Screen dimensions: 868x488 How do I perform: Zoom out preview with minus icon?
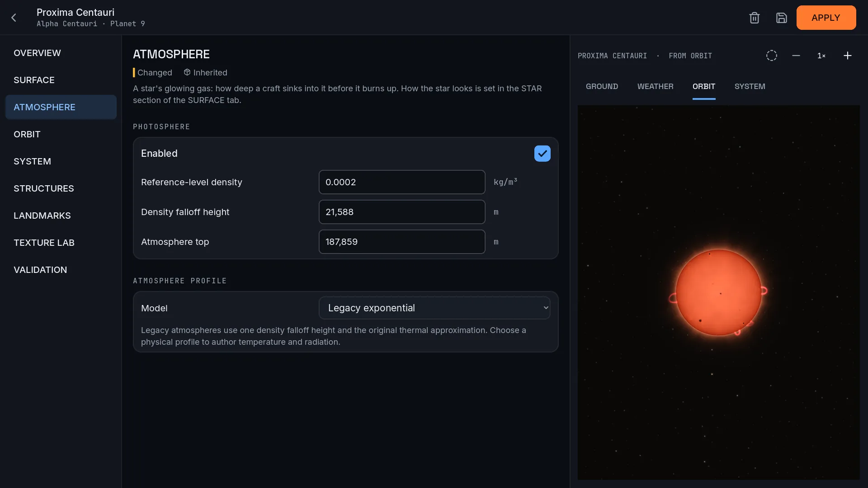(796, 56)
